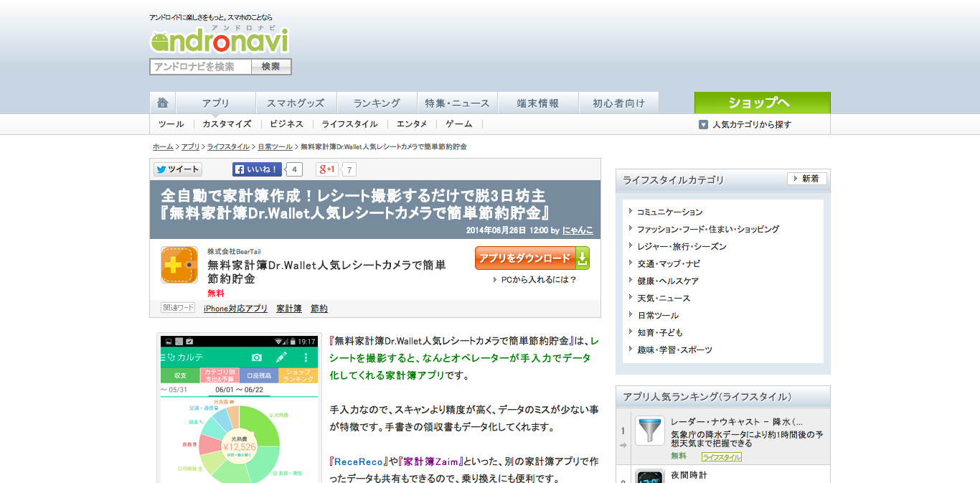Click the Facebook like count 4

pyautogui.click(x=294, y=169)
